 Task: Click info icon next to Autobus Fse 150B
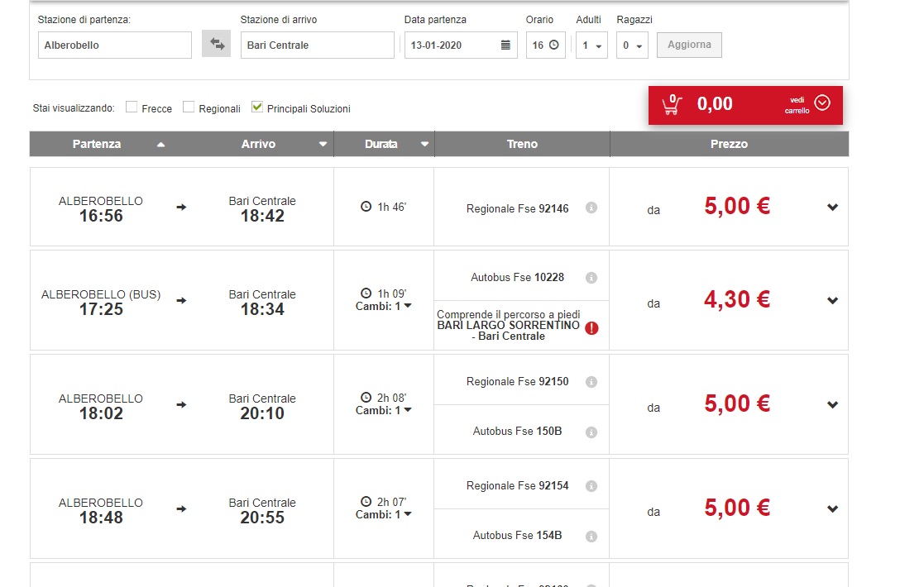pyautogui.click(x=591, y=432)
